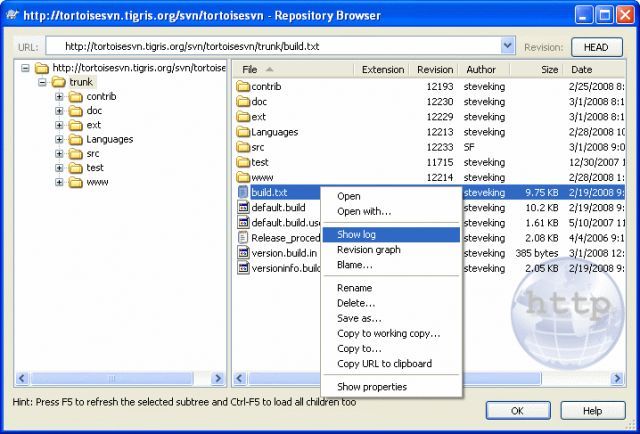Image resolution: width=640 pixels, height=434 pixels.
Task: Click the build.txt file icon
Action: [x=243, y=192]
